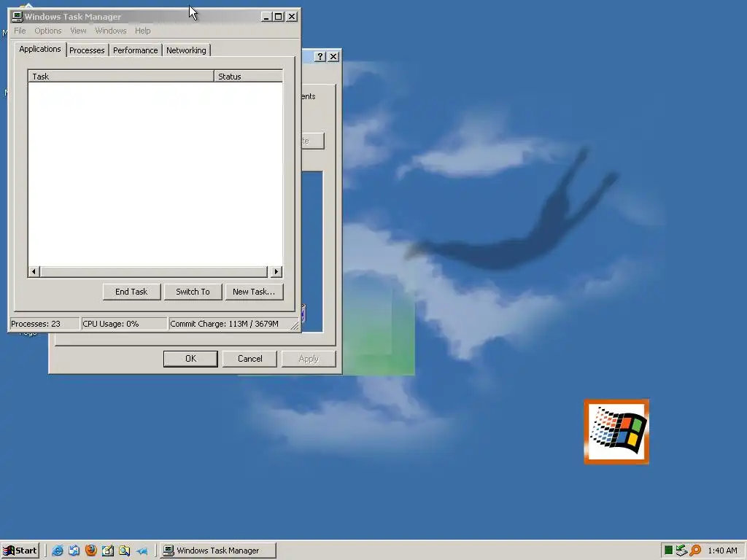Switch to the Processes tab
Screen dimensions: 747x560
point(87,50)
